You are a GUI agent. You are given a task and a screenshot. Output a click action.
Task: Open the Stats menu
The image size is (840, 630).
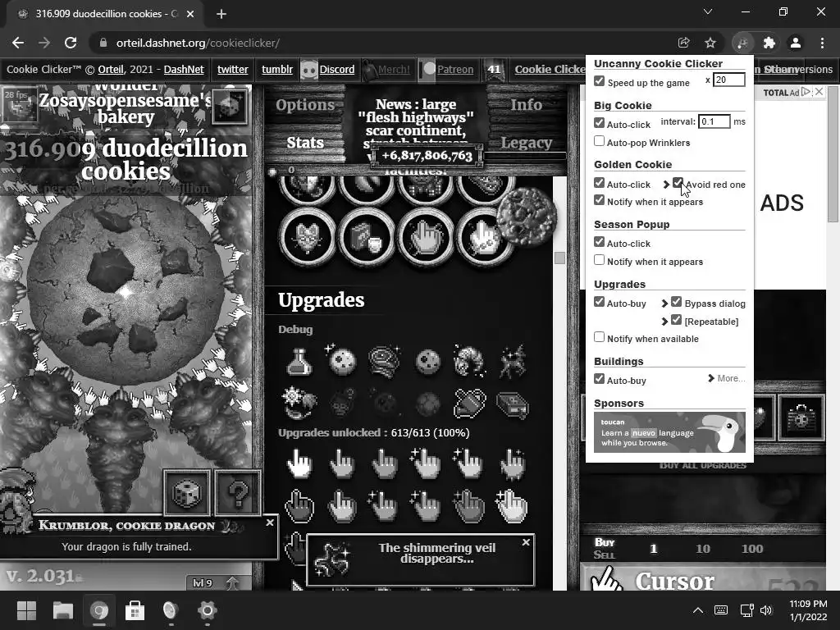pyautogui.click(x=305, y=143)
